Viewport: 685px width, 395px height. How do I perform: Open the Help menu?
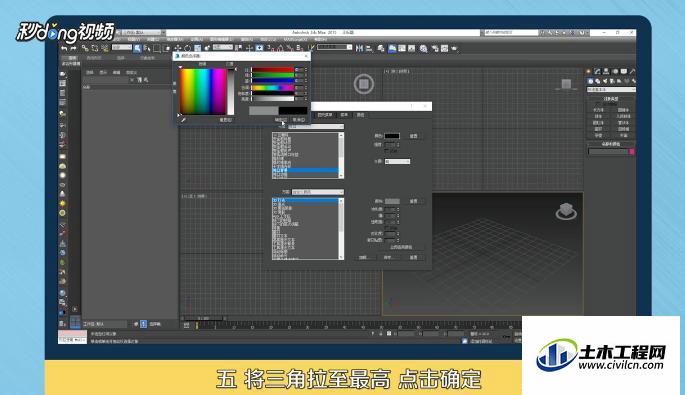[321, 39]
